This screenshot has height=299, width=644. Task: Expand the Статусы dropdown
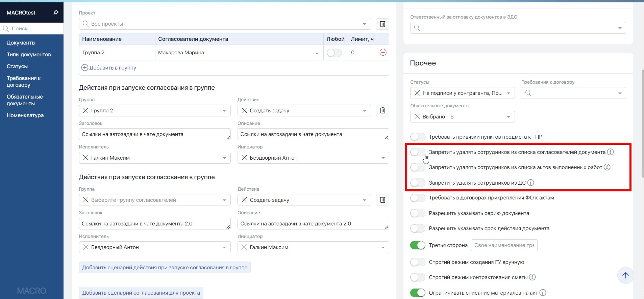508,93
